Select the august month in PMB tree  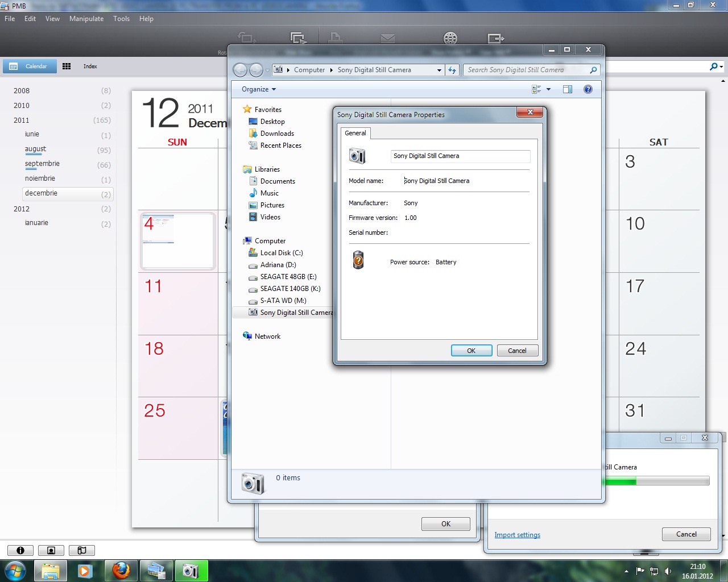(x=35, y=149)
